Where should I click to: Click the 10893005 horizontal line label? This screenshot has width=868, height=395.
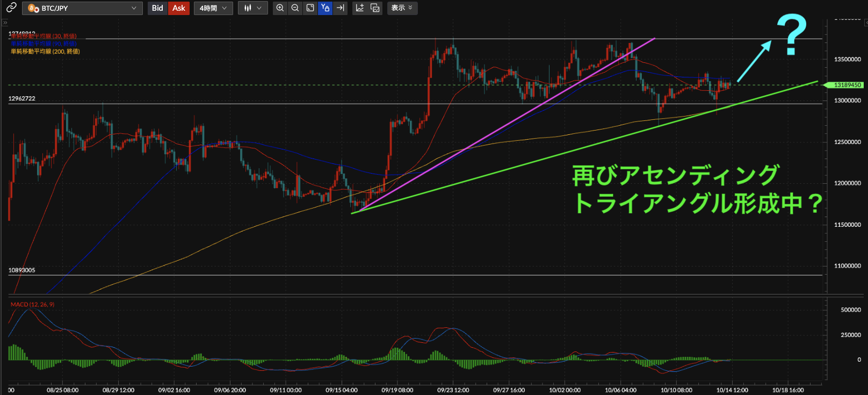pyautogui.click(x=22, y=270)
